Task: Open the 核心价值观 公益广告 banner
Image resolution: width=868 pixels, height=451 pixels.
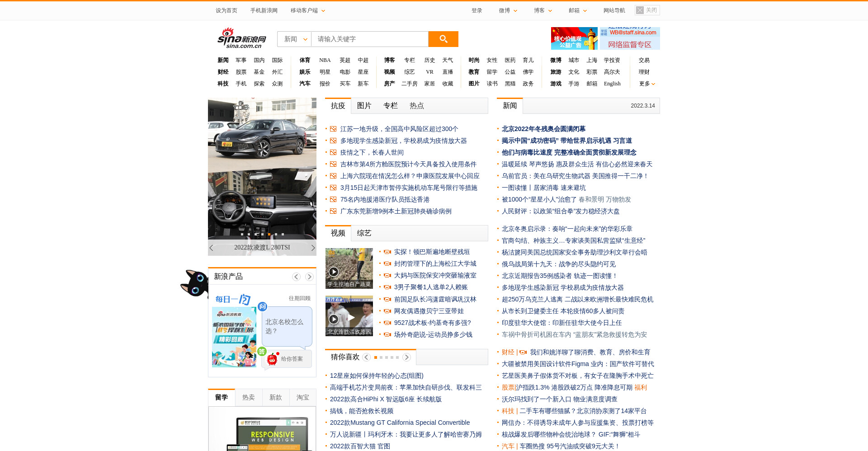Action: [x=574, y=38]
